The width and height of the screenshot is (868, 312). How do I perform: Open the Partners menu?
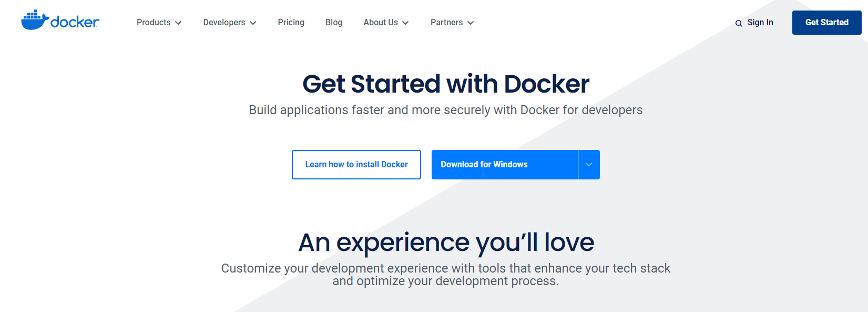pos(452,23)
